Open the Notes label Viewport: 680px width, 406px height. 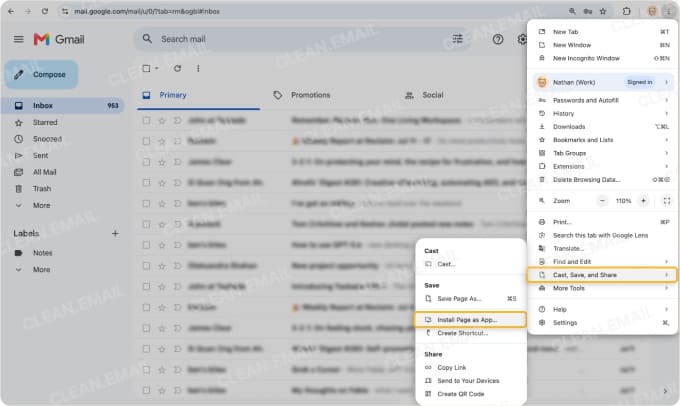(x=42, y=253)
